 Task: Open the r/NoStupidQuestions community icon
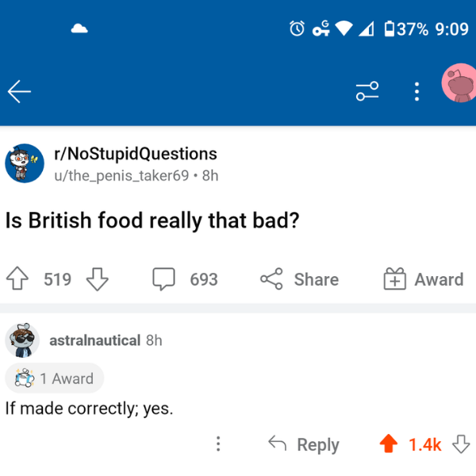click(25, 163)
